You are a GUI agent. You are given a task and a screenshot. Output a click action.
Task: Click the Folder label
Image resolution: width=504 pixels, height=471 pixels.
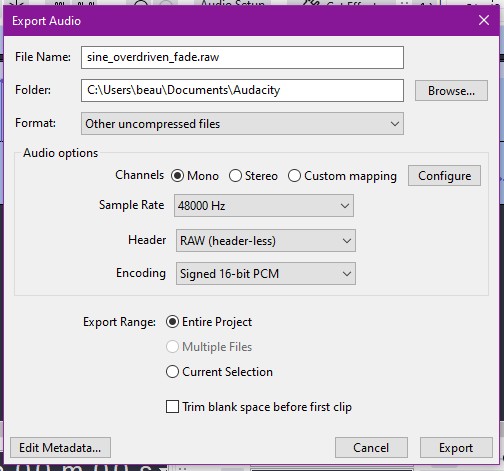coord(33,90)
